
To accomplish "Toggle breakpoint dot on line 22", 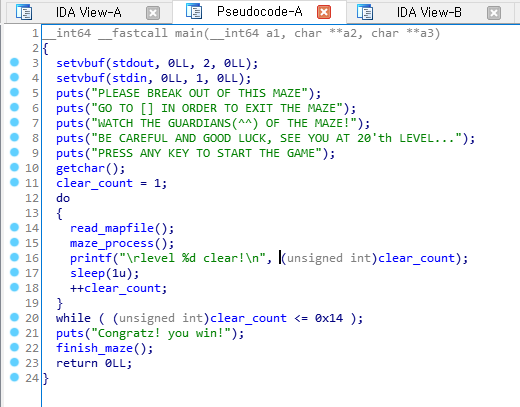I will tap(14, 347).
